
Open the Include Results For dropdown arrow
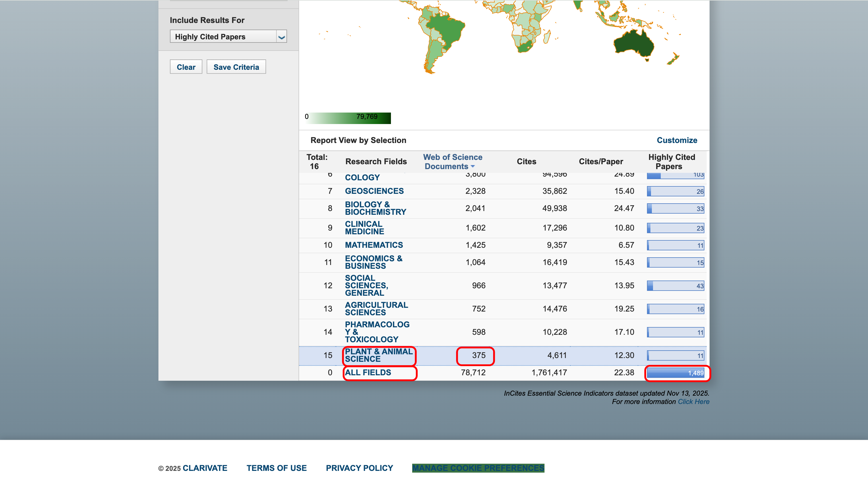(x=281, y=37)
